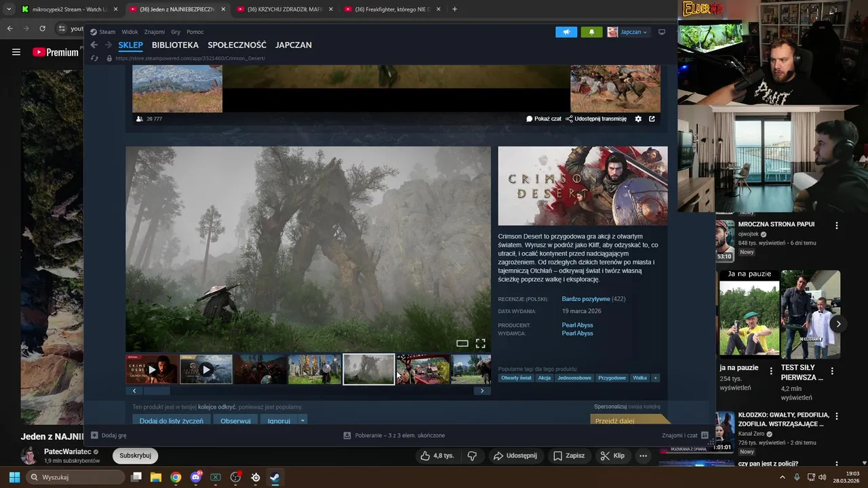Open the Gry menu
Viewport: 868px width, 488px height.
[x=176, y=32]
